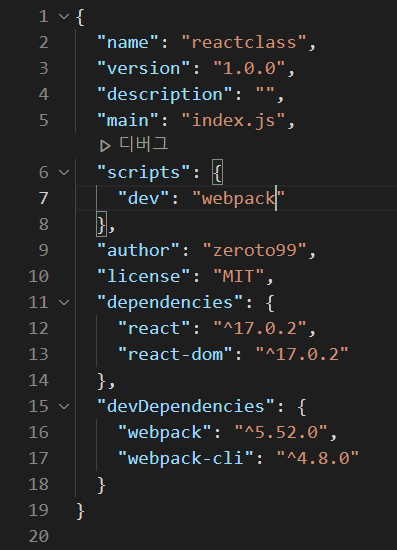
Task: Collapse the scripts block fold chevron
Action: pos(64,172)
